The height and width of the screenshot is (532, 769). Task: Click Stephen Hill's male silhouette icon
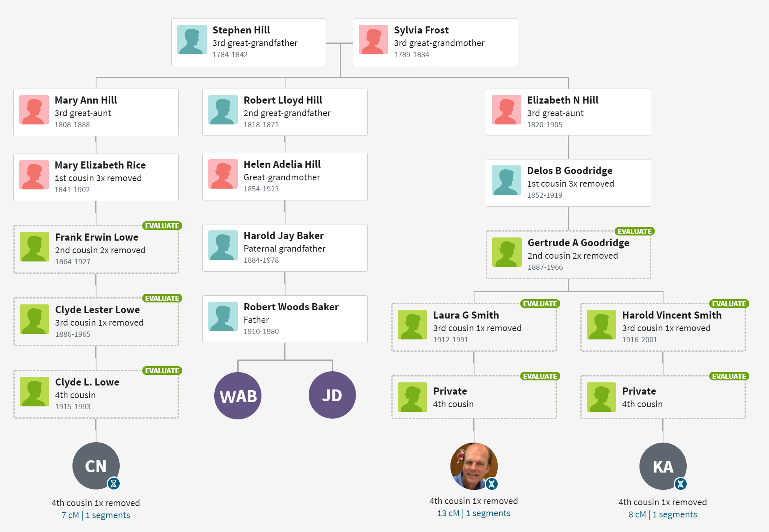192,40
